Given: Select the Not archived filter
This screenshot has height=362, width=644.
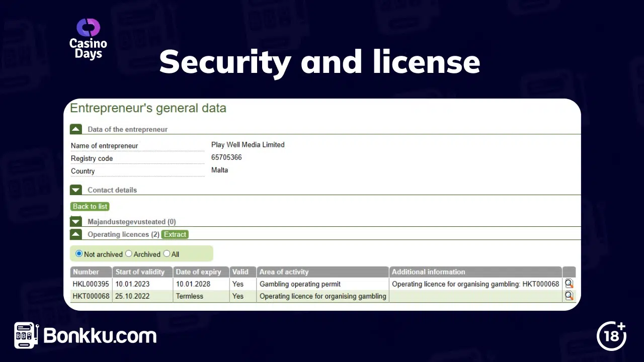Looking at the screenshot, I should pyautogui.click(x=79, y=254).
